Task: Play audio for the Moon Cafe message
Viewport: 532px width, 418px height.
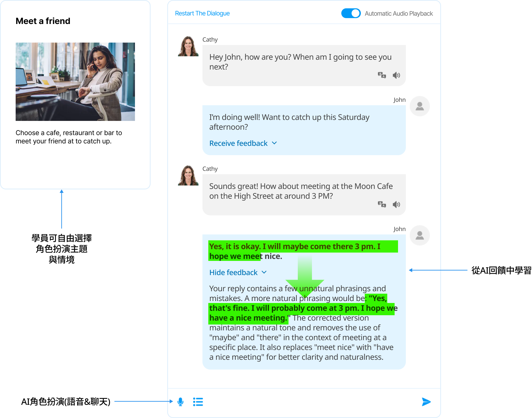Action: pyautogui.click(x=396, y=204)
